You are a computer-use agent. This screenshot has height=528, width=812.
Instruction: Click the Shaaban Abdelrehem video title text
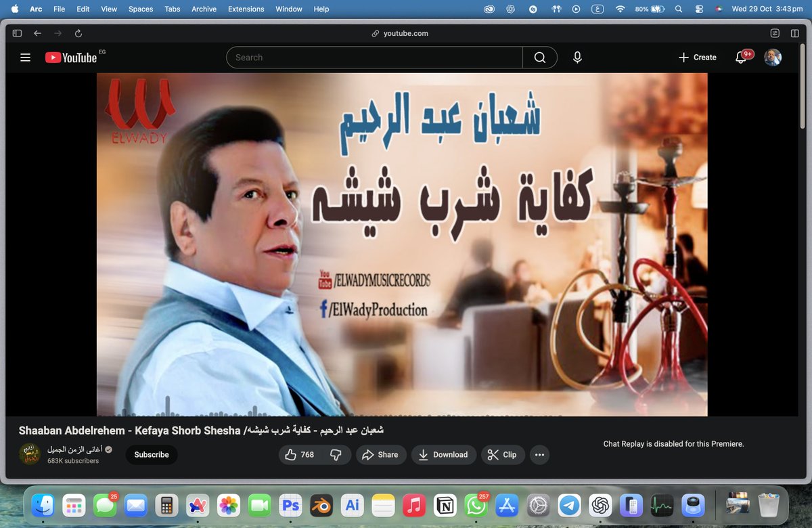click(202, 431)
